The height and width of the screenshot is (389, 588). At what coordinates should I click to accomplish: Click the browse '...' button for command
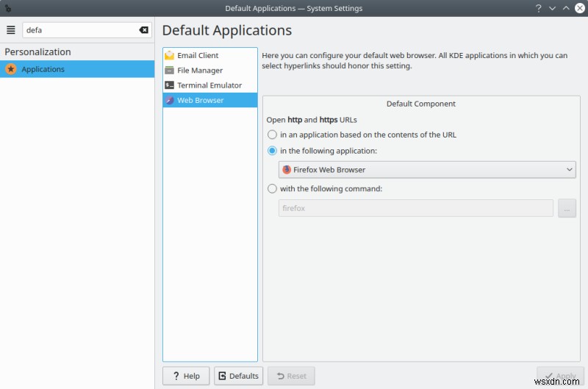567,208
